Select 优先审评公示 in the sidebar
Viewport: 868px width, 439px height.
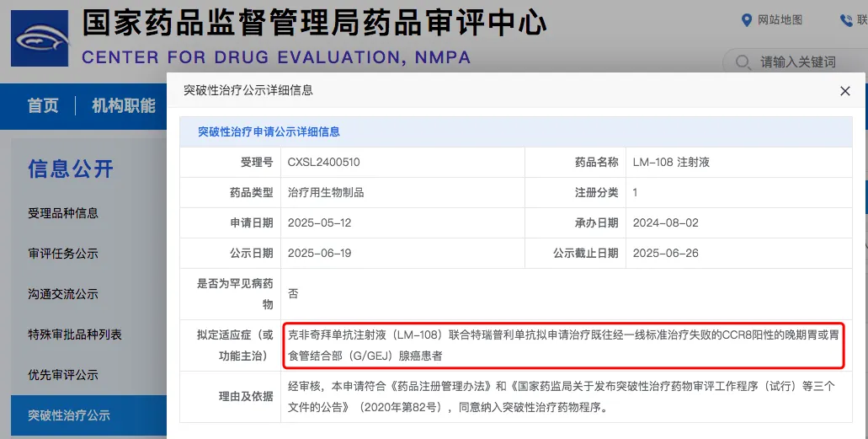pyautogui.click(x=63, y=375)
